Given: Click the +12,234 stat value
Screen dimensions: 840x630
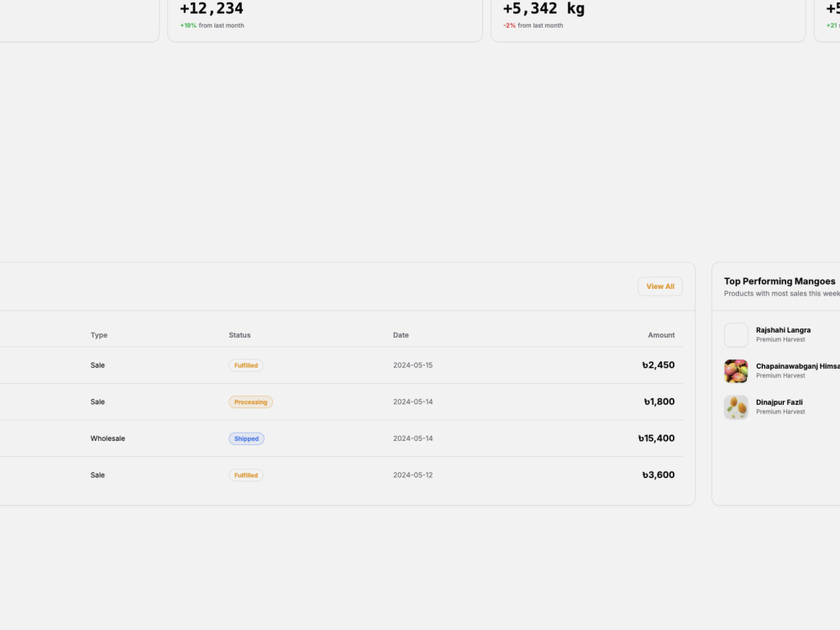Looking at the screenshot, I should click(x=211, y=8).
